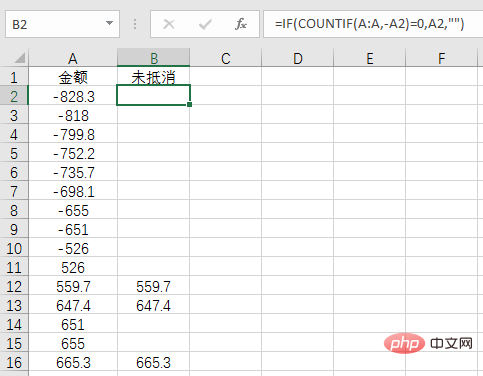
Task: Click the Select All corner triangle
Action: click(x=19, y=58)
